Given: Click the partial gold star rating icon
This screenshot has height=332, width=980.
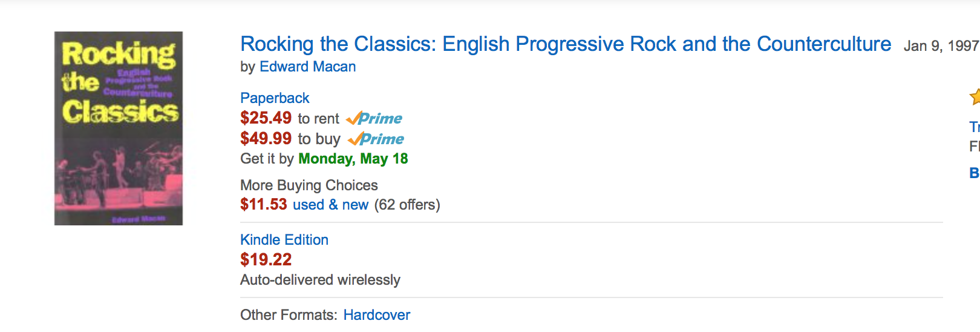Looking at the screenshot, I should click(x=975, y=96).
